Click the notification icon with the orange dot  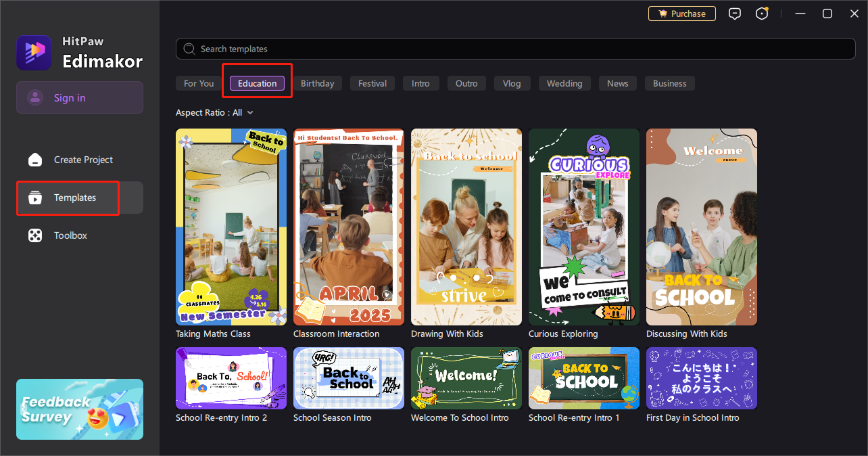762,13
